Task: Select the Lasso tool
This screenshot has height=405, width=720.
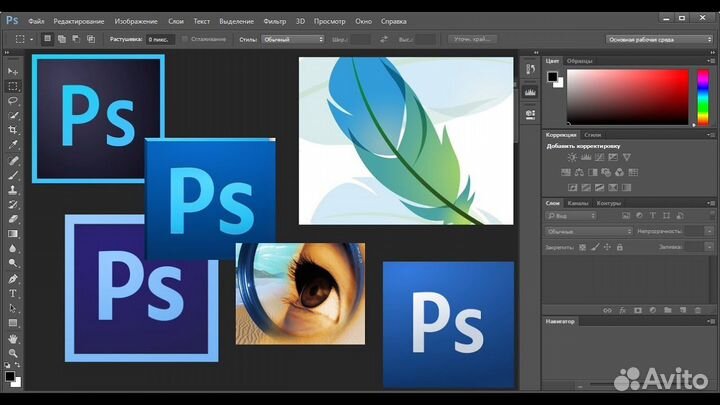Action: pyautogui.click(x=13, y=101)
